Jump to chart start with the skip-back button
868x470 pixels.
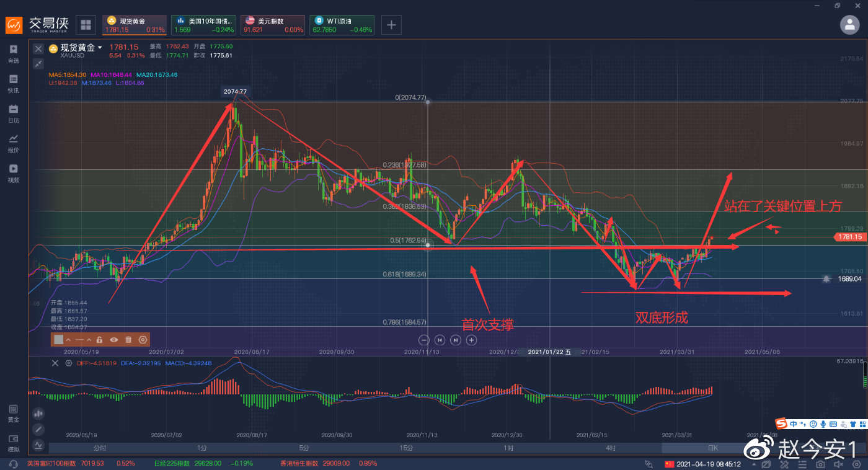(440, 340)
